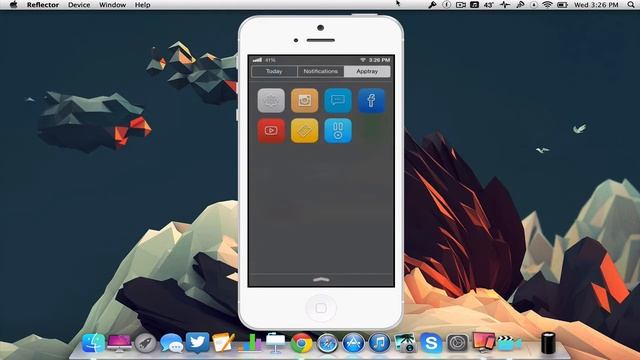The width and height of the screenshot is (640, 360).
Task: Click the menu bar clock Wed 3:26 PM
Action: click(596, 5)
